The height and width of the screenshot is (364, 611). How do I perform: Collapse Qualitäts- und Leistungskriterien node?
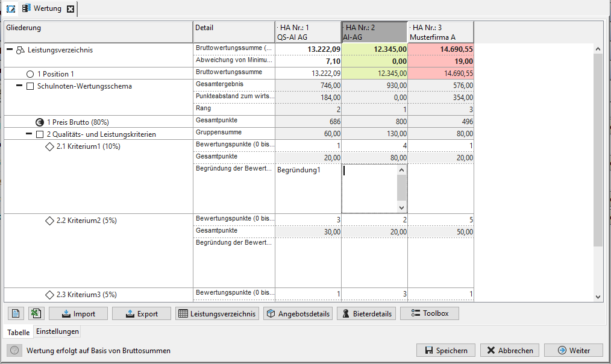[x=29, y=134]
